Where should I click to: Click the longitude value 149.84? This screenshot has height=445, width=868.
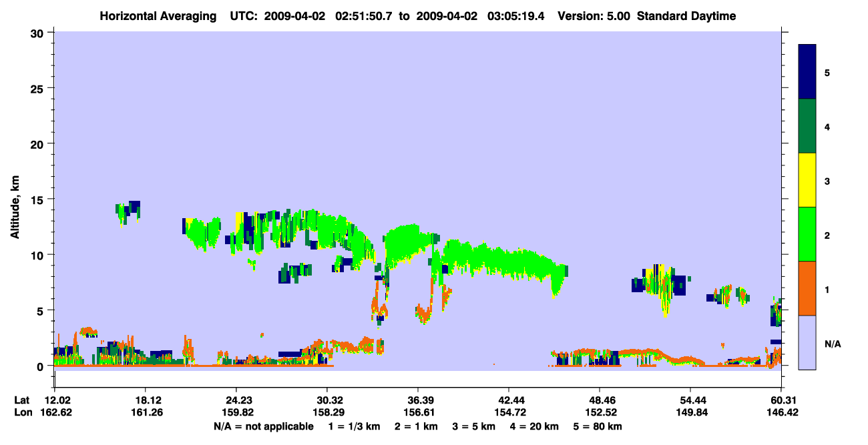coord(690,413)
